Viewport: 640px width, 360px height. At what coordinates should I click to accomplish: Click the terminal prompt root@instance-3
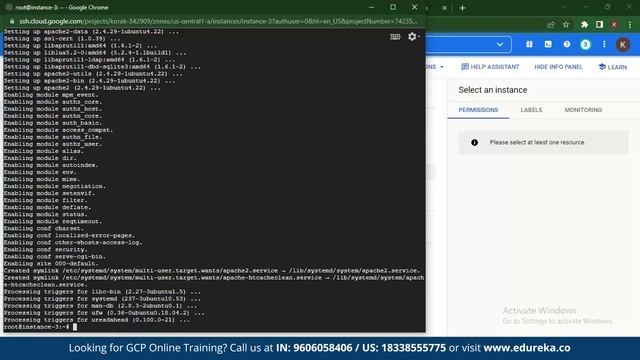click(36, 327)
